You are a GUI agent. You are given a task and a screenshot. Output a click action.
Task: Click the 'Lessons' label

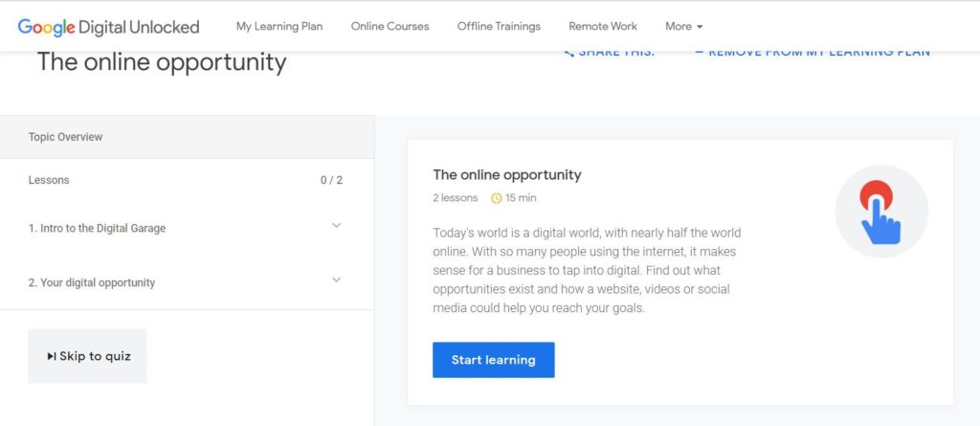49,180
